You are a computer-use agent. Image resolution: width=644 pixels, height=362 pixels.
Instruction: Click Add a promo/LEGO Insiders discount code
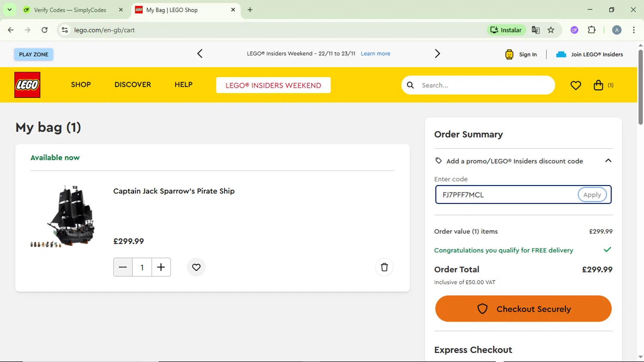pos(515,161)
